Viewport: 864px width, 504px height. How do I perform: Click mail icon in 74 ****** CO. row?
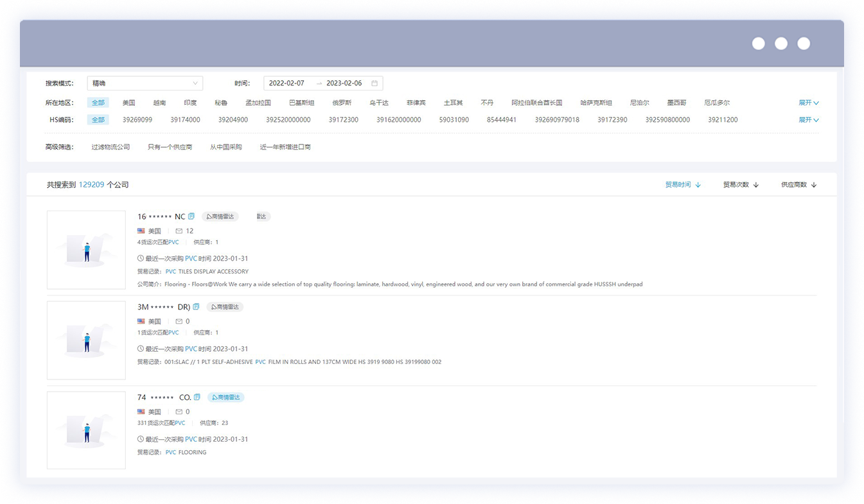(x=179, y=412)
